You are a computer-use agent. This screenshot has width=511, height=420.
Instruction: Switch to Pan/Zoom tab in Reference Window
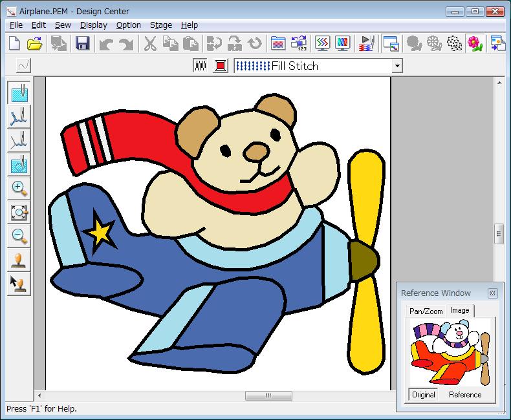tap(426, 311)
